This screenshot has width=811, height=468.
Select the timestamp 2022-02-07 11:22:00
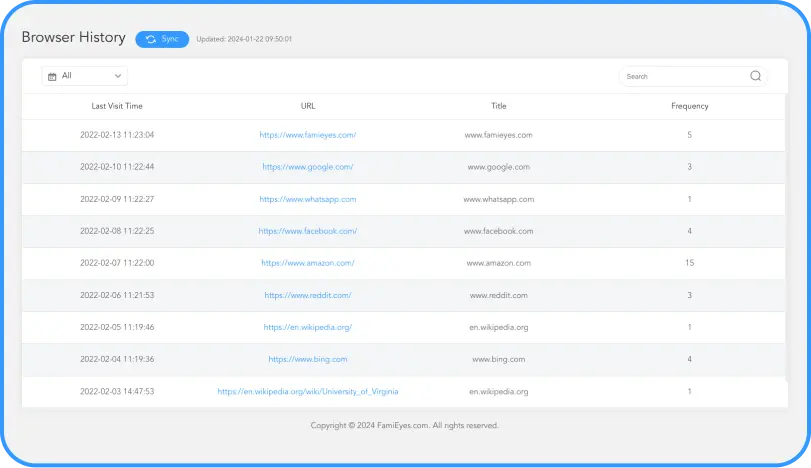pos(117,263)
